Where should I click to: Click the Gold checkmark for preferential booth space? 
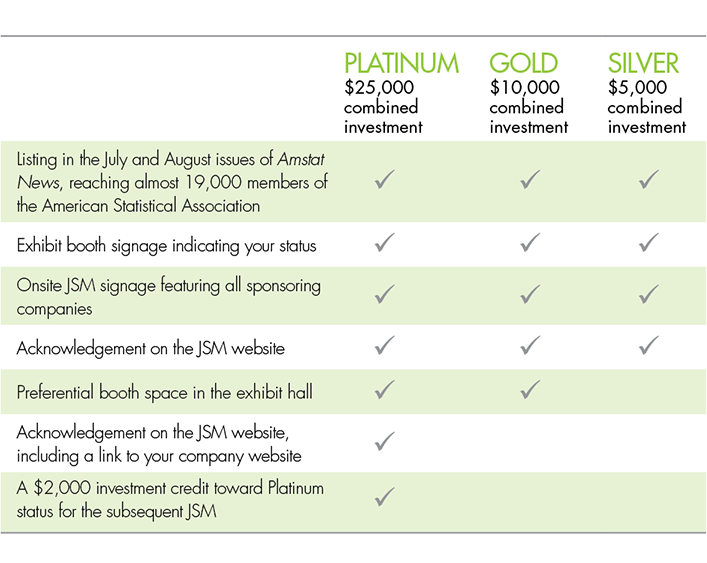point(530,390)
